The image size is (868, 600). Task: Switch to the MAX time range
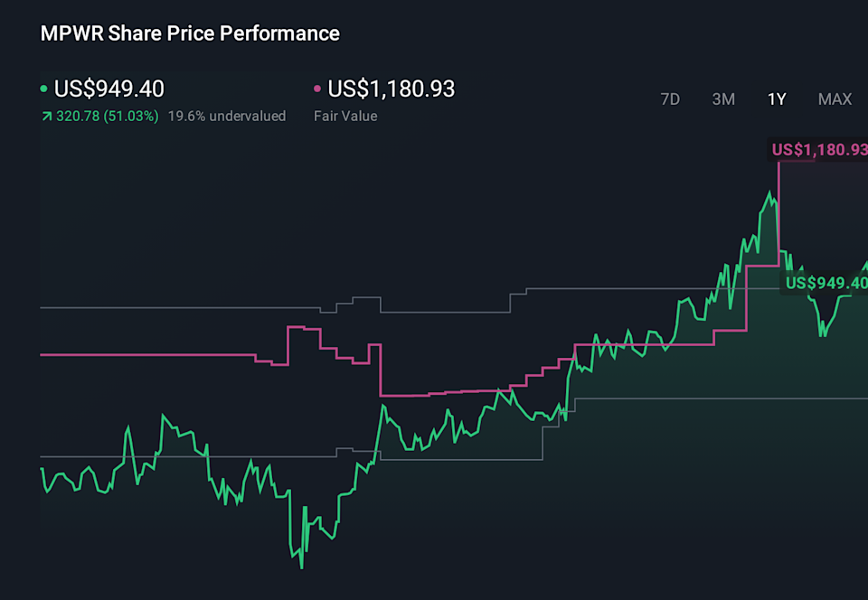[x=835, y=99]
